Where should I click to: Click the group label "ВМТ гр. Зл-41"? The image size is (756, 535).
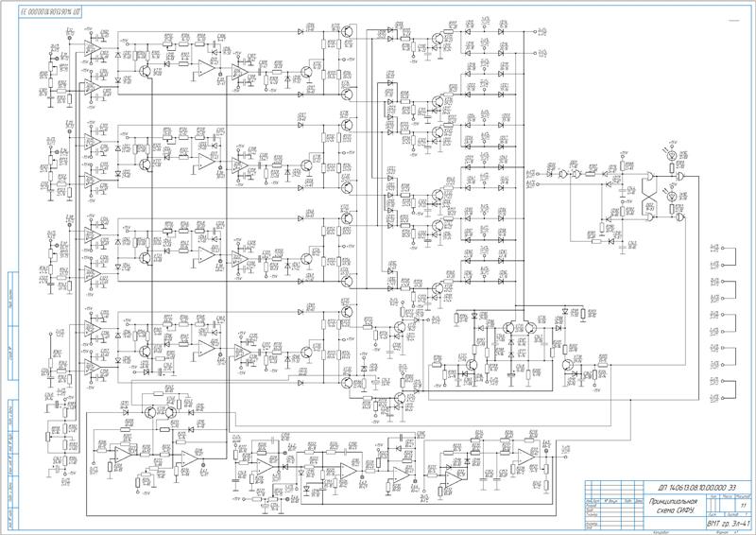728,524
